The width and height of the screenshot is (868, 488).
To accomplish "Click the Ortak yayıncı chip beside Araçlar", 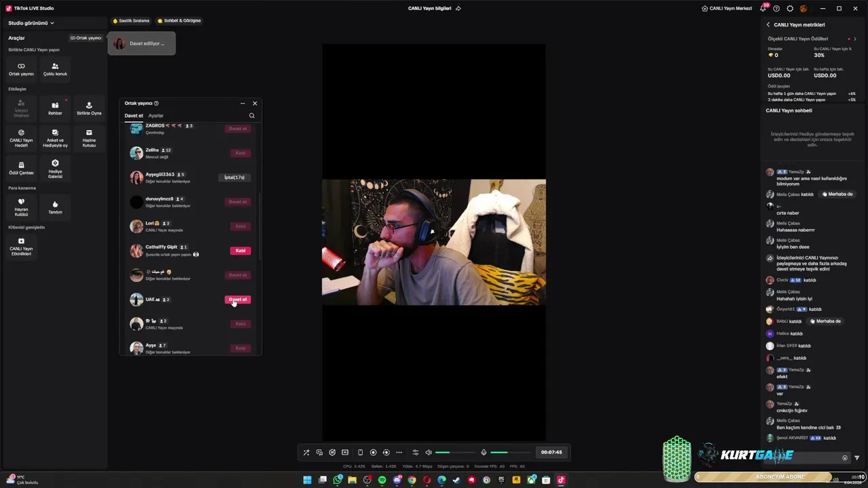I will pyautogui.click(x=85, y=38).
